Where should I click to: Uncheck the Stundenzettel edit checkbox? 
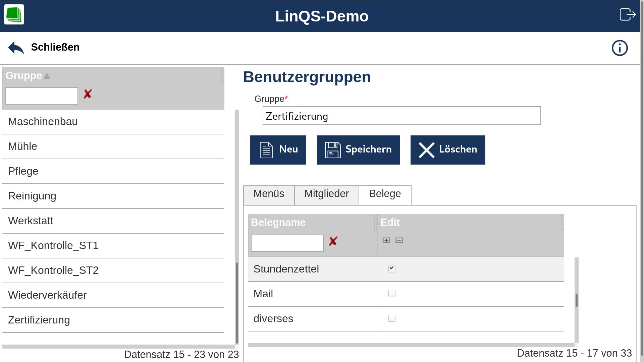click(392, 268)
